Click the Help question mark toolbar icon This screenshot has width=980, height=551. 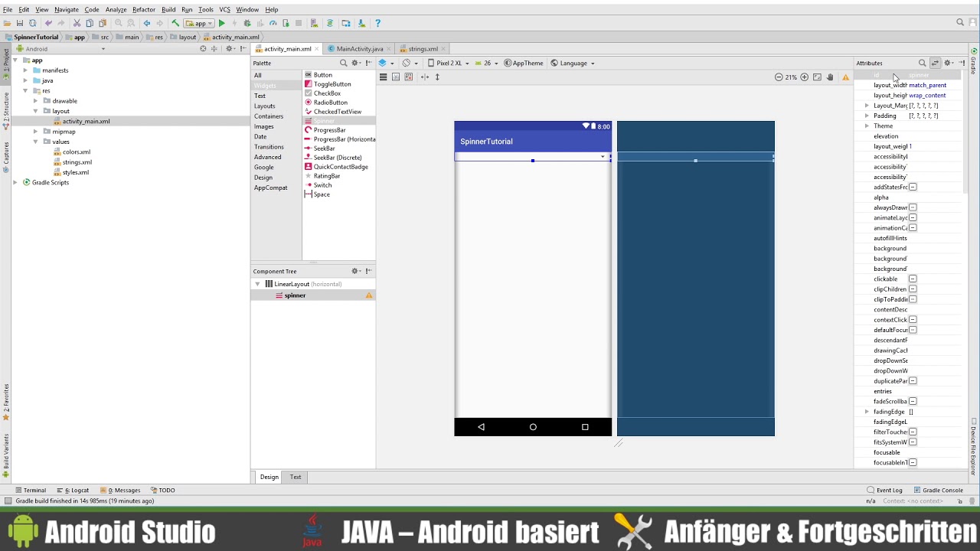point(377,23)
